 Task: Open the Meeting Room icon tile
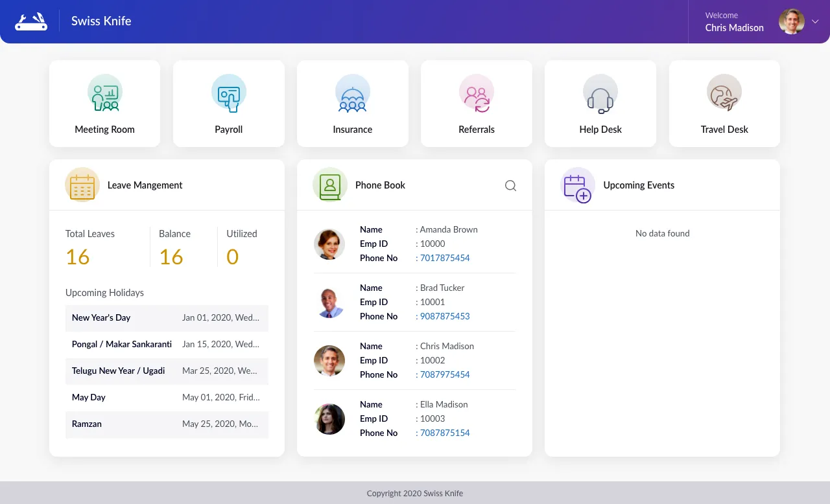[104, 94]
